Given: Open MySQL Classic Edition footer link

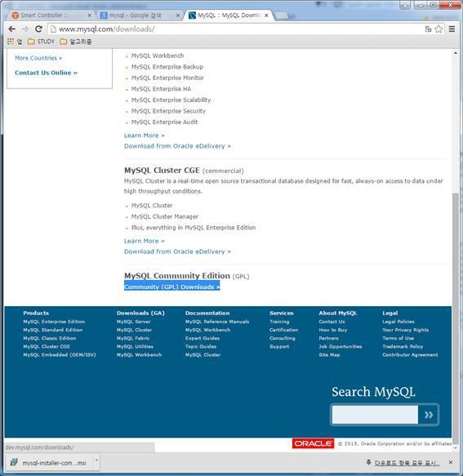Looking at the screenshot, I should (50, 338).
